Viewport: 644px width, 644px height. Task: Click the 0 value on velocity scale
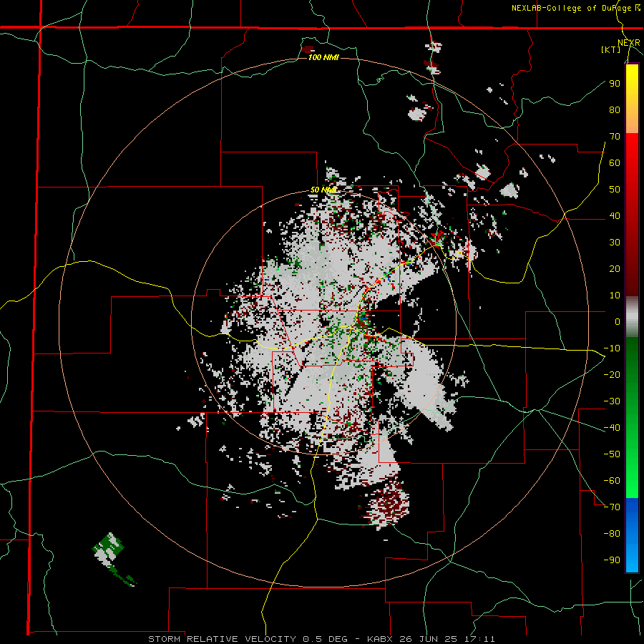click(x=618, y=321)
